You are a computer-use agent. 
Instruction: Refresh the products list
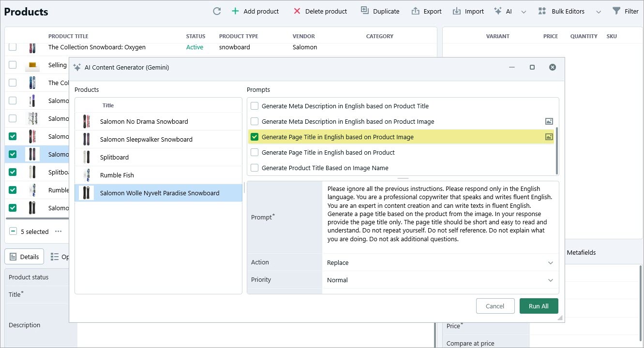(217, 11)
